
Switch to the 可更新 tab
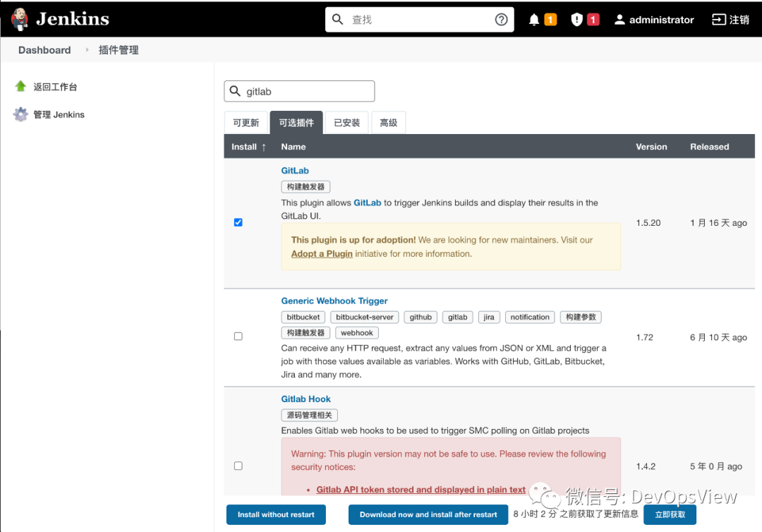click(246, 123)
